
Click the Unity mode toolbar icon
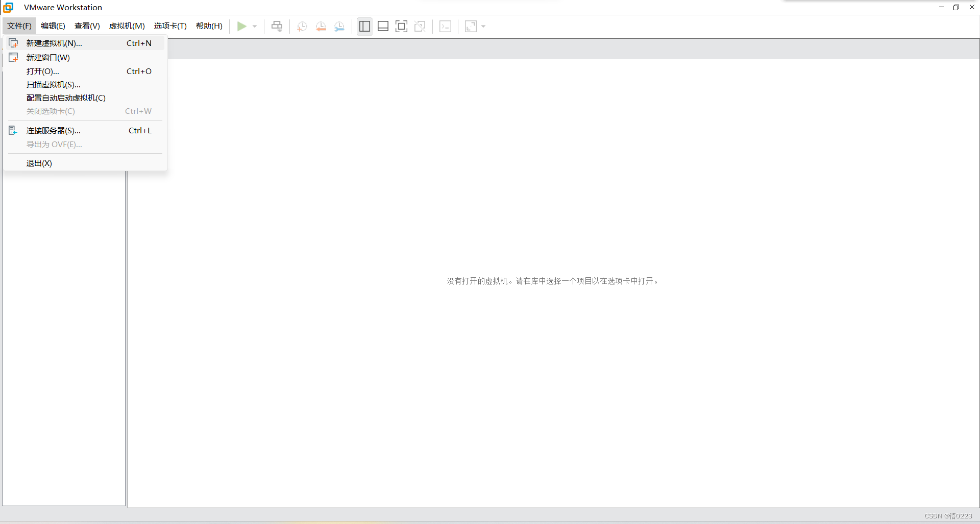click(x=420, y=26)
